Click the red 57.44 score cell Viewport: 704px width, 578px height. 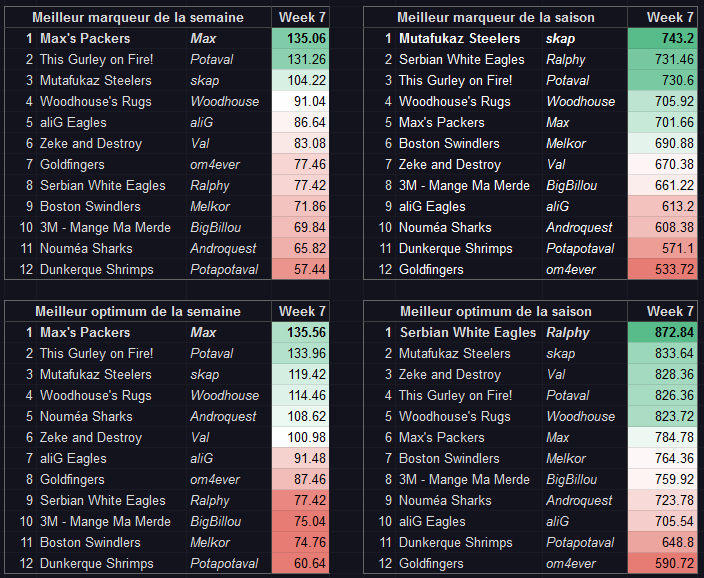click(x=300, y=269)
